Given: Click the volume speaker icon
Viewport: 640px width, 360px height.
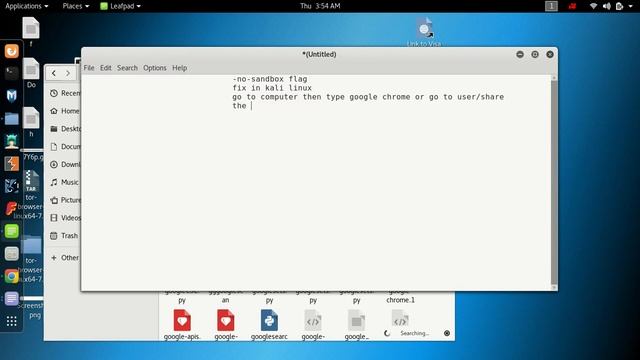Looking at the screenshot, I should (x=607, y=6).
